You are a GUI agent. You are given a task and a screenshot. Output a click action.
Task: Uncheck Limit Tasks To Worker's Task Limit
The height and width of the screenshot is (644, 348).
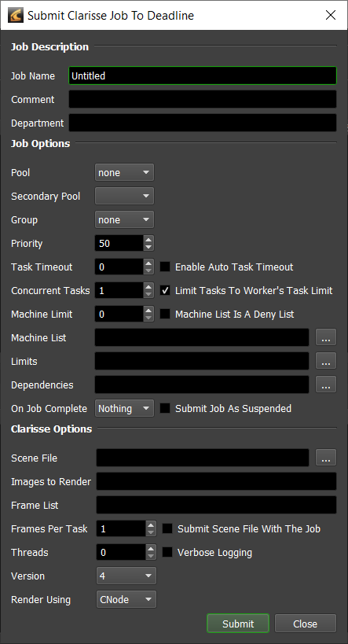(x=165, y=290)
